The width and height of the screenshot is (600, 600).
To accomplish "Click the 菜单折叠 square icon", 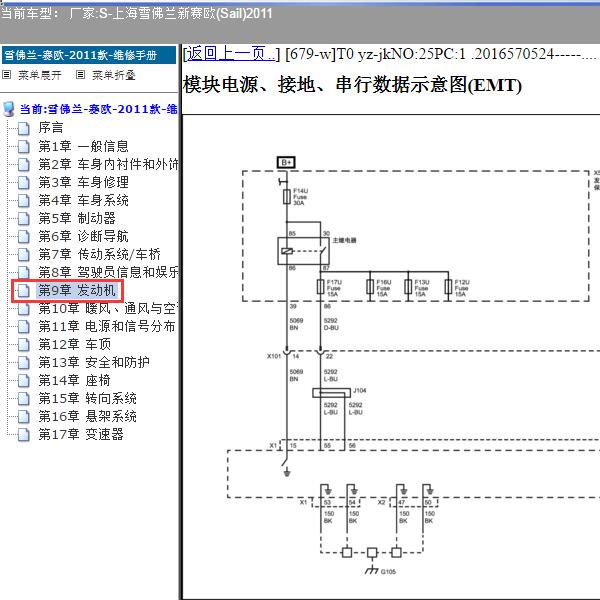I will [x=80, y=75].
